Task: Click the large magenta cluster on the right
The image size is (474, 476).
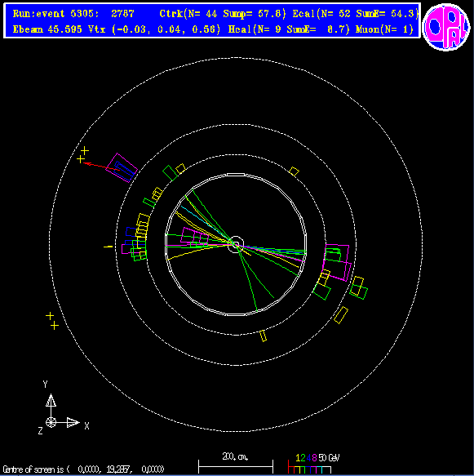Action: click(x=337, y=262)
